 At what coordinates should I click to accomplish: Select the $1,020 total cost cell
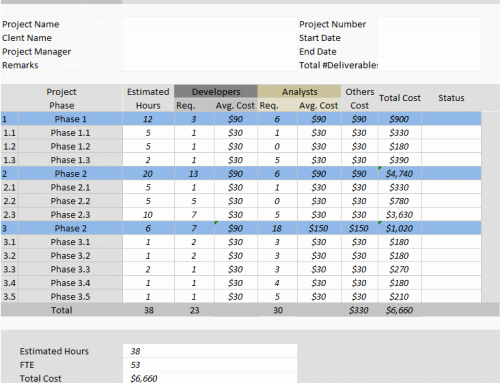point(400,228)
